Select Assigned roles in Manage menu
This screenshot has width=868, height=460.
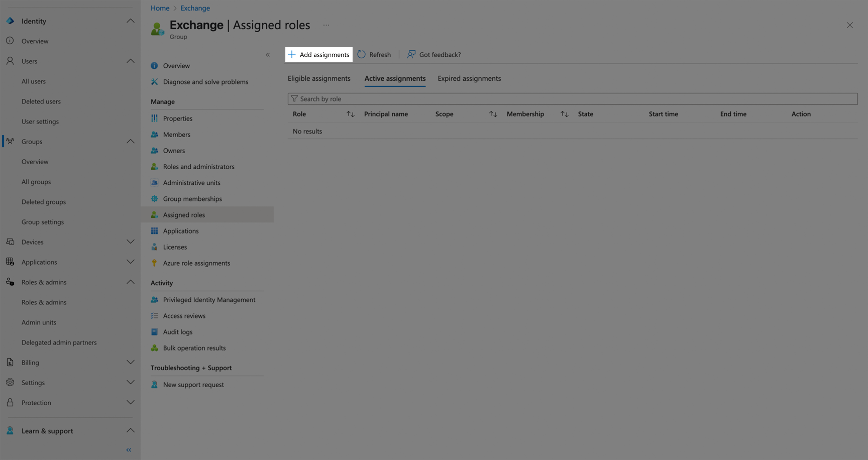207,214
